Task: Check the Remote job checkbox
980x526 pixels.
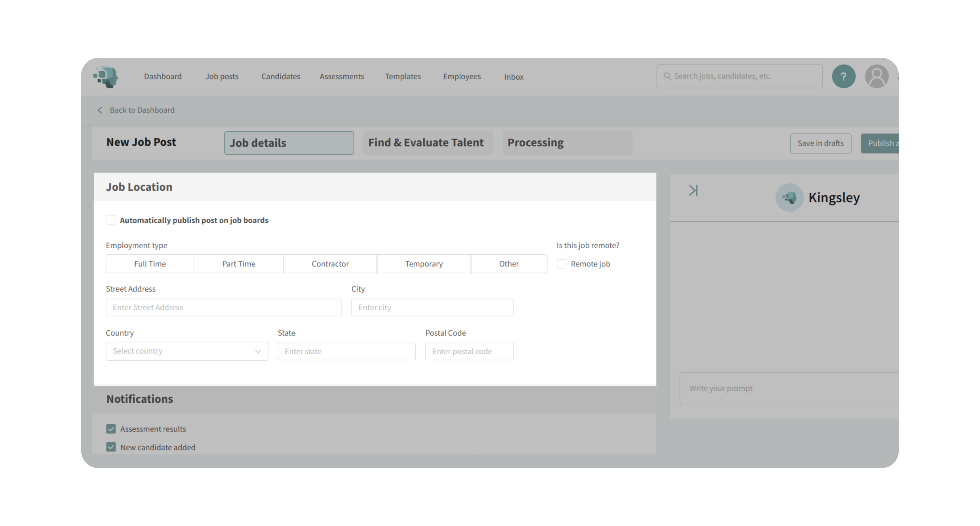Action: pos(562,264)
